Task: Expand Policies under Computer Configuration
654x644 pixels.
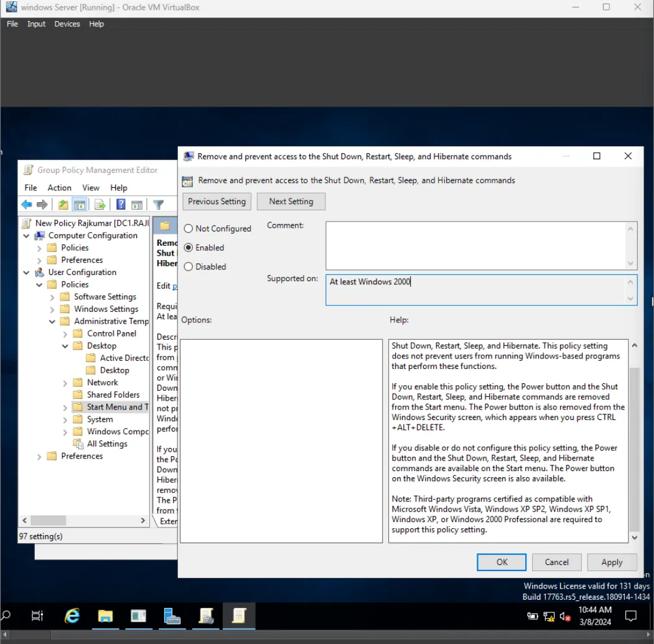Action: pos(39,248)
